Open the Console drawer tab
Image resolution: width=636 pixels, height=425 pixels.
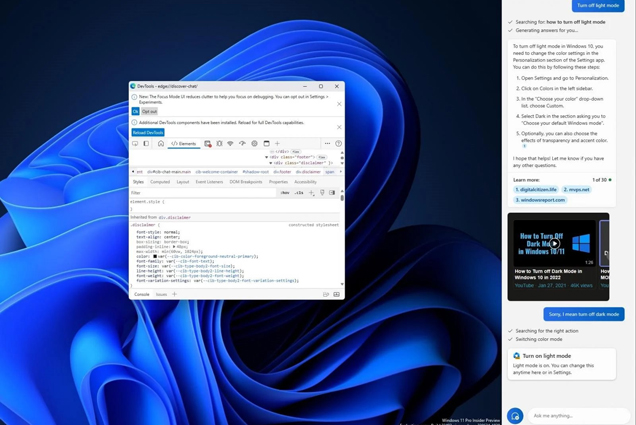pos(142,294)
